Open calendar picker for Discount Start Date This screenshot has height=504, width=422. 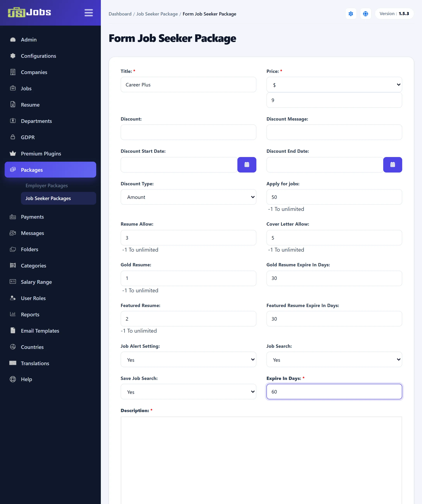tap(247, 165)
